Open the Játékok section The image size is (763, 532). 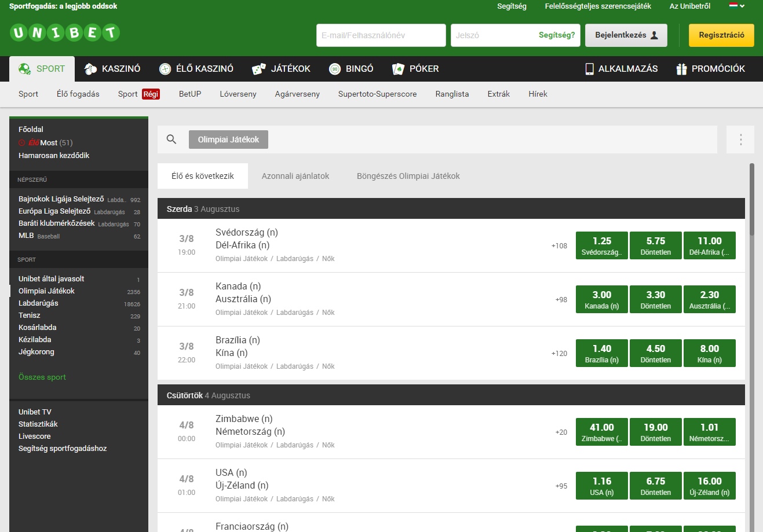pyautogui.click(x=281, y=69)
